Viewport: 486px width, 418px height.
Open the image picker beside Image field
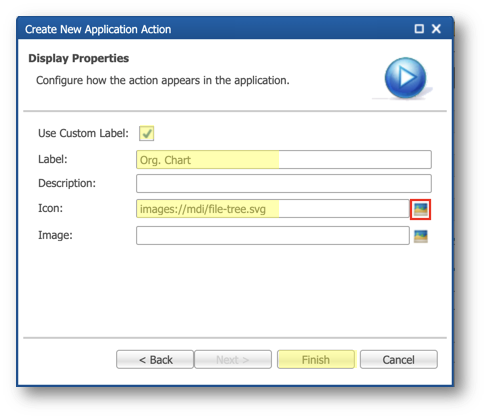[x=420, y=236]
